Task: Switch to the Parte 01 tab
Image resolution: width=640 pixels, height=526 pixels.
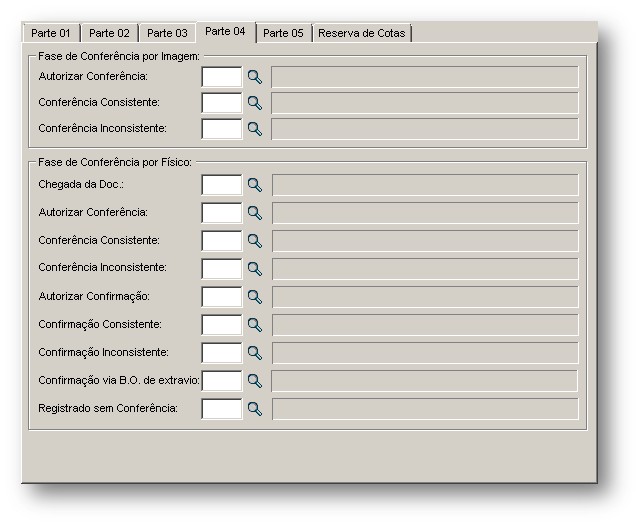Action: pos(51,33)
